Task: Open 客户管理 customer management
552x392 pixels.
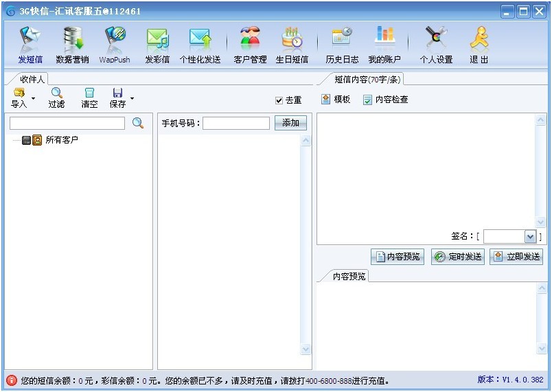Action: click(x=250, y=45)
